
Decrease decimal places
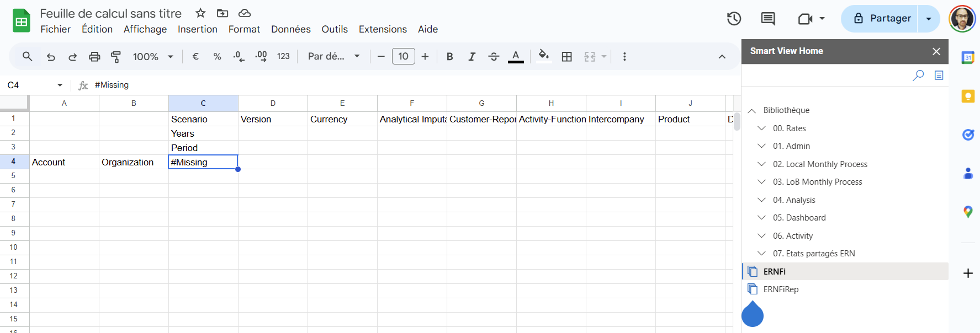click(x=239, y=56)
